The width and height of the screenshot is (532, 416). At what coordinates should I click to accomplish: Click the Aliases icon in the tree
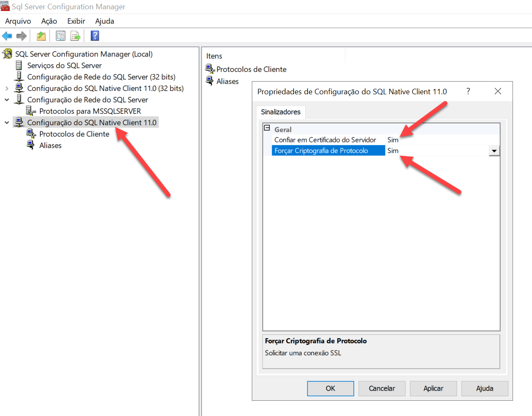coord(31,145)
